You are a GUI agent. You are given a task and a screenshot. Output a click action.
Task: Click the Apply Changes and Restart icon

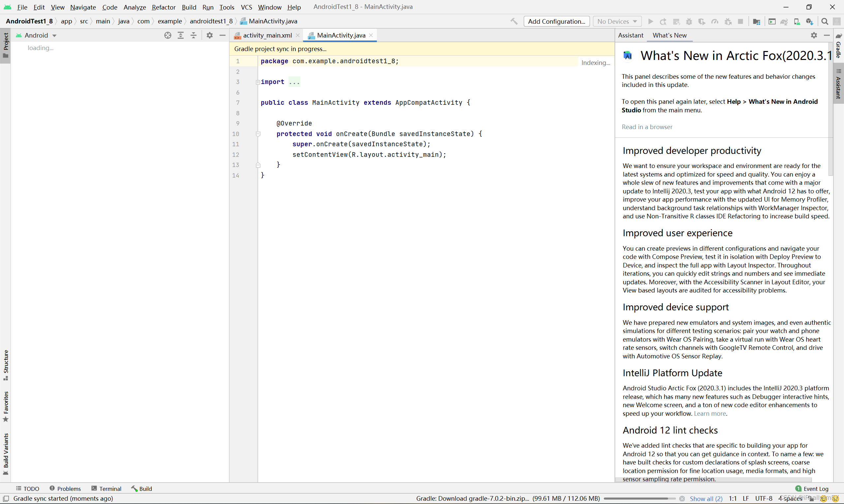[x=663, y=21]
